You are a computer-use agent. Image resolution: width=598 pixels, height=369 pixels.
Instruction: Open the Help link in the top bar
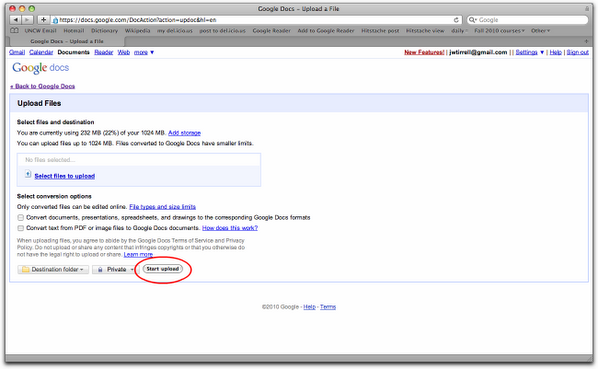tap(556, 52)
